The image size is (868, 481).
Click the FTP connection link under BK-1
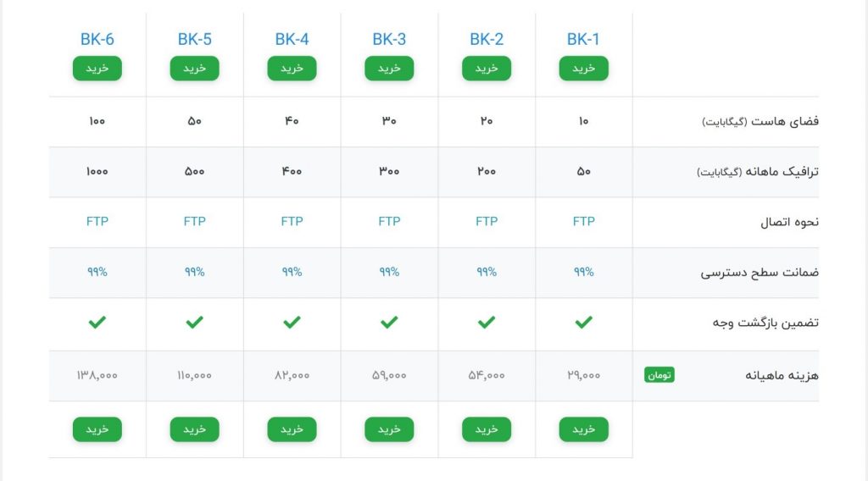coord(583,221)
